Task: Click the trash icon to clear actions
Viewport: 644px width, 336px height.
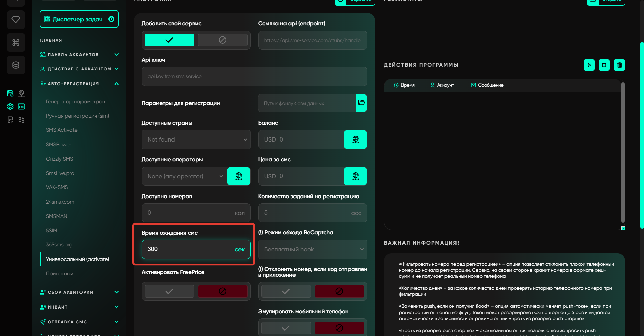Action: click(x=619, y=65)
